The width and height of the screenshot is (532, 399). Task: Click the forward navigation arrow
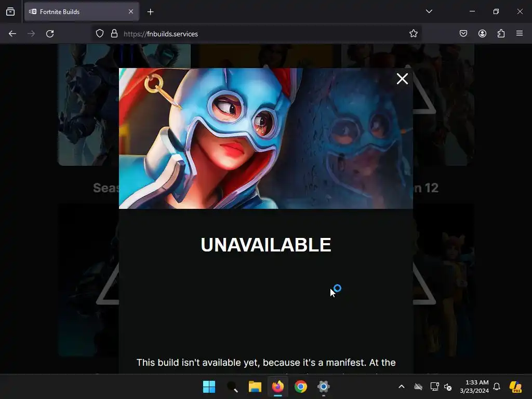click(31, 34)
